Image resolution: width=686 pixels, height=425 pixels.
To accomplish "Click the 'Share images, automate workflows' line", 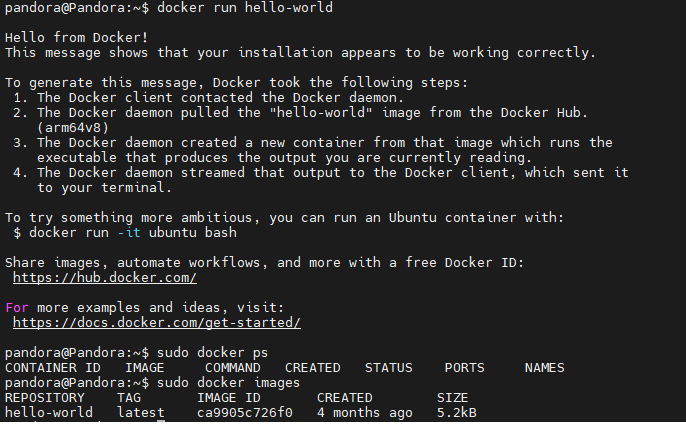I will pos(264,263).
